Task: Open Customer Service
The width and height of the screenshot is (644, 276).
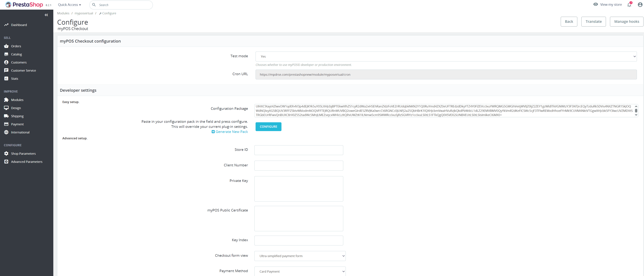Action: pyautogui.click(x=24, y=70)
